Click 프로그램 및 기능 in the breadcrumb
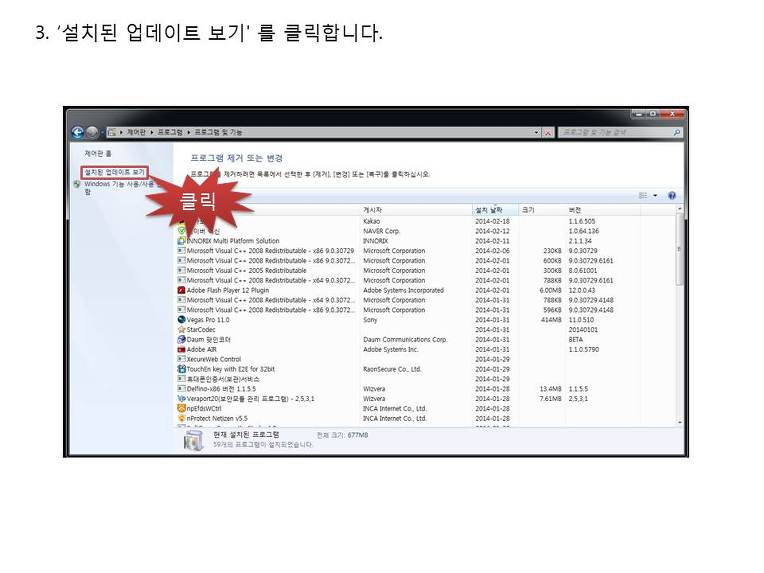The height and width of the screenshot is (573, 764). (x=218, y=132)
